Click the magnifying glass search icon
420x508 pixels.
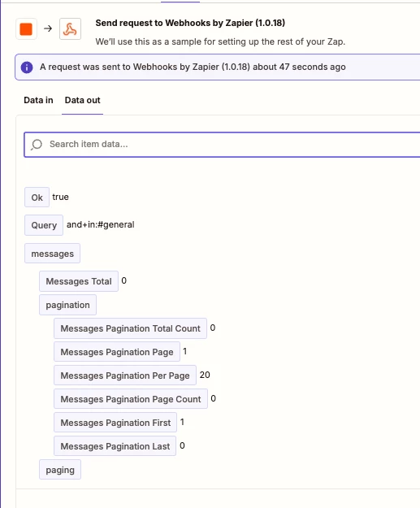tap(37, 145)
